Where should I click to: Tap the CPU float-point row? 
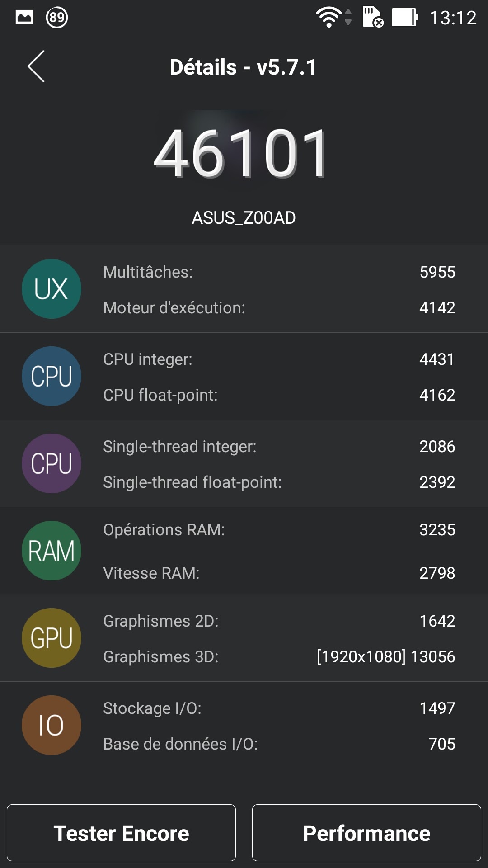pos(279,395)
